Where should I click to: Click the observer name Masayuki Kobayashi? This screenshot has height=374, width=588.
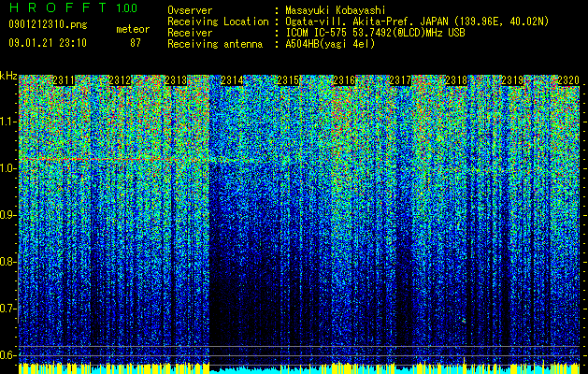[336, 10]
